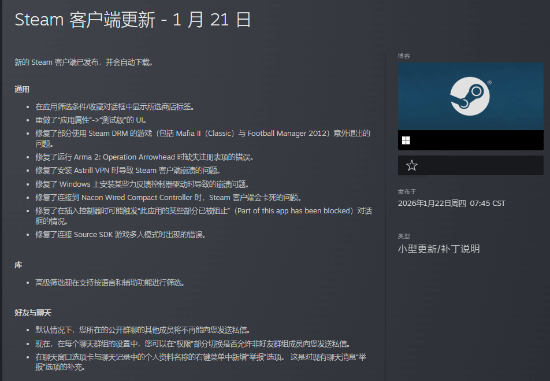Click the 'Part of this app has been blocked' bullet
550x381 pixels.
pos(203,216)
